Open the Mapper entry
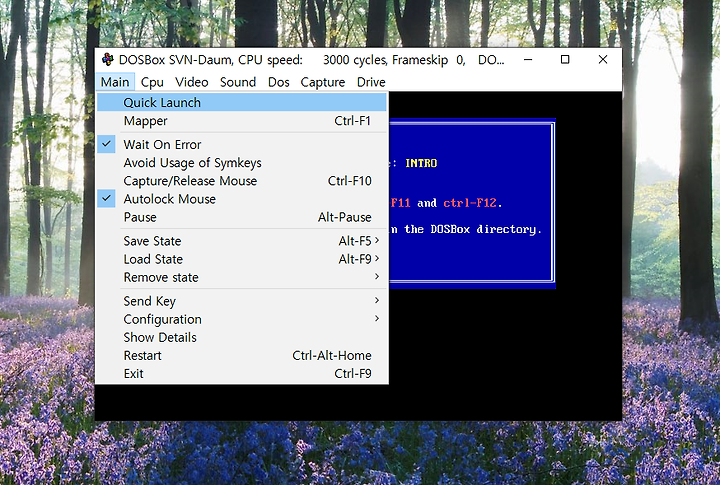Viewport: 720px width, 485px height. point(242,121)
